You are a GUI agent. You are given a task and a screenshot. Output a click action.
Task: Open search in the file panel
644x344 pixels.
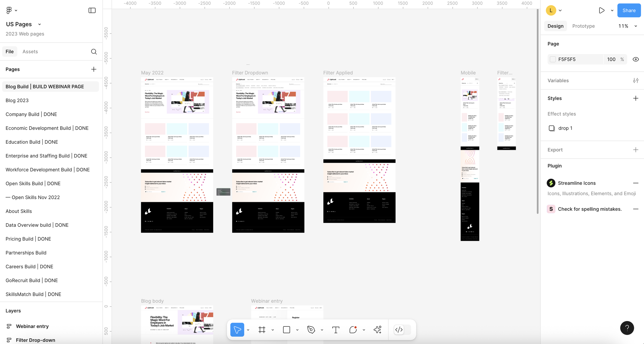(94, 52)
